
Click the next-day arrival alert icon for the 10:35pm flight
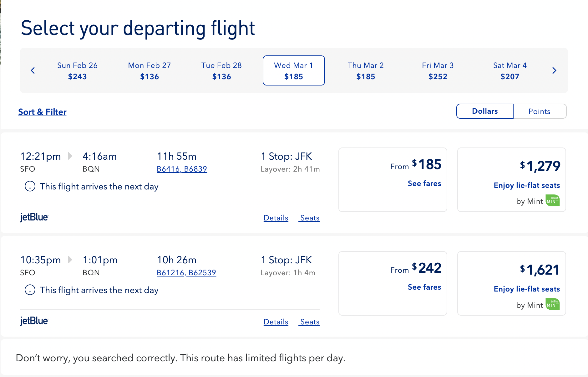pos(30,290)
